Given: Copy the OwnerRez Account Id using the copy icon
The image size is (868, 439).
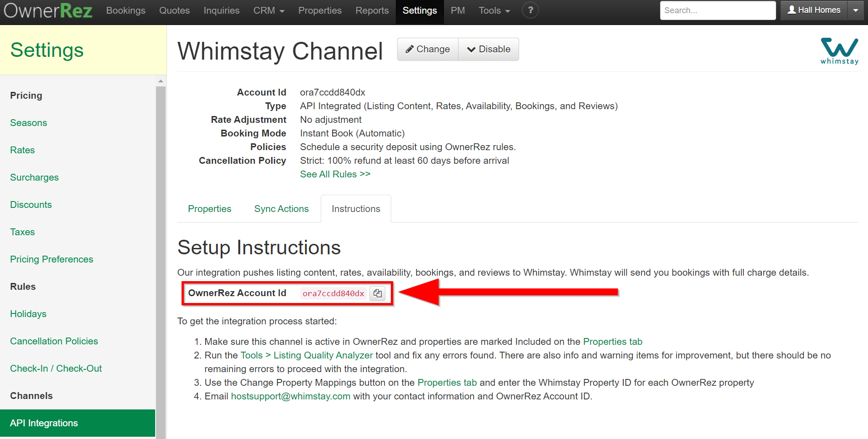Looking at the screenshot, I should [377, 293].
